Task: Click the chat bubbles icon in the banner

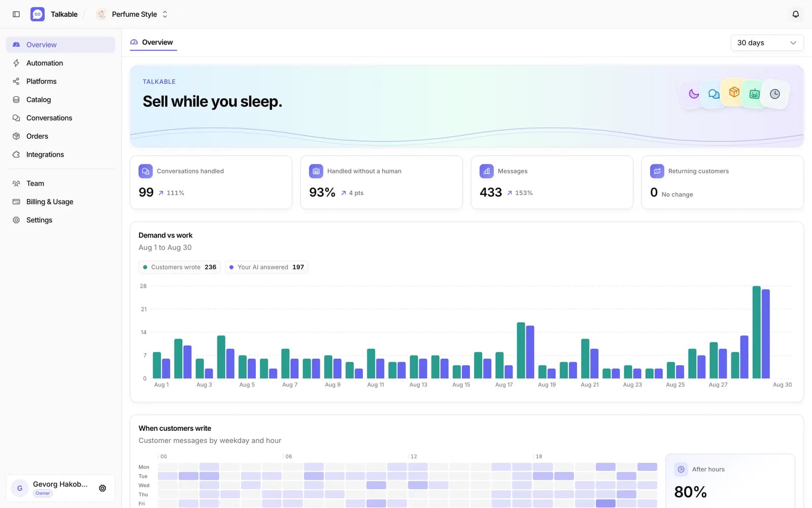Action: point(714,94)
